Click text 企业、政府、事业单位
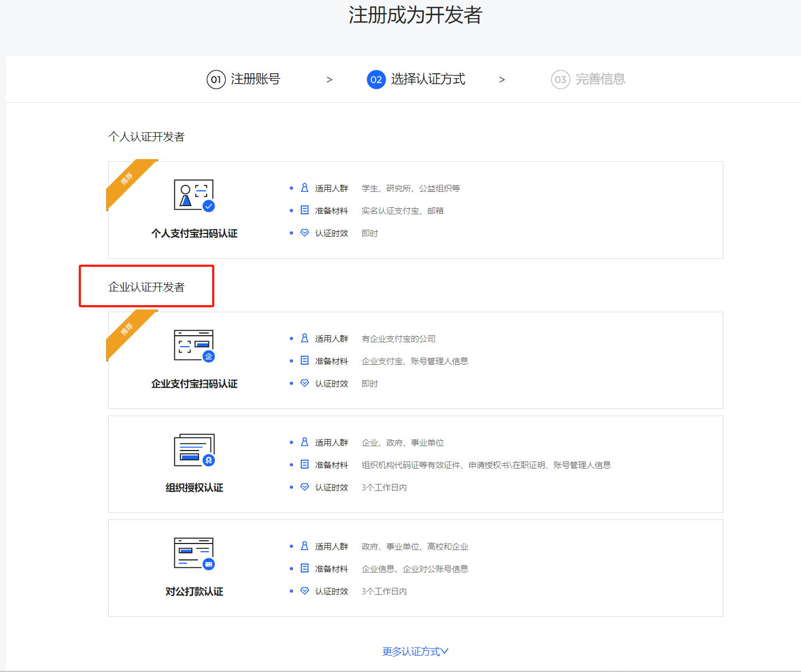 pos(402,442)
